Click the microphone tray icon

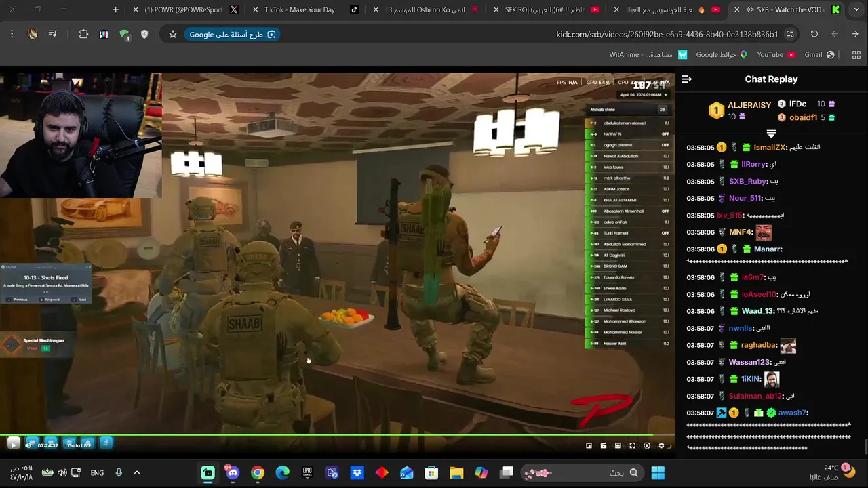coord(119,472)
